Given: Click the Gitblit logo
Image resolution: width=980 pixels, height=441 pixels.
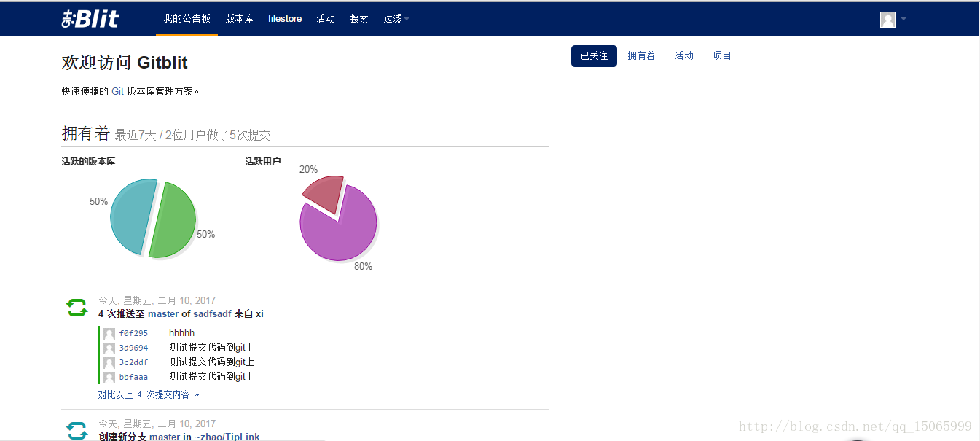Looking at the screenshot, I should 90,19.
